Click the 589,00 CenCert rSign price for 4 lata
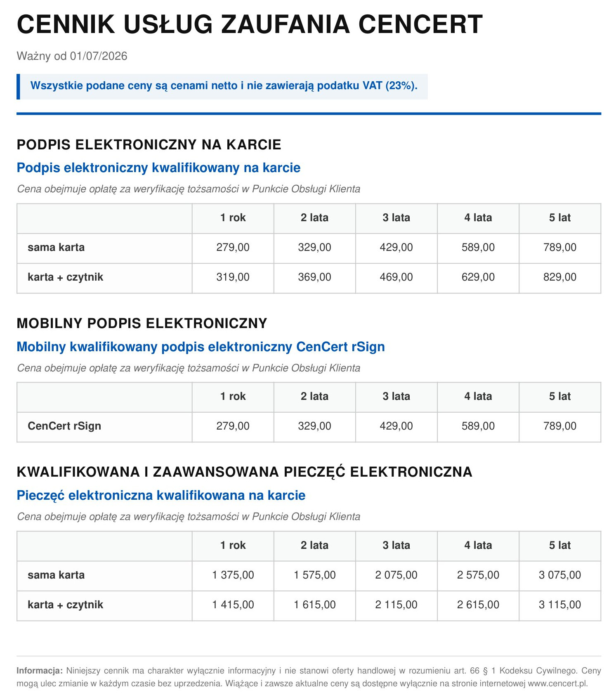This screenshot has height=697, width=616. coord(478,426)
